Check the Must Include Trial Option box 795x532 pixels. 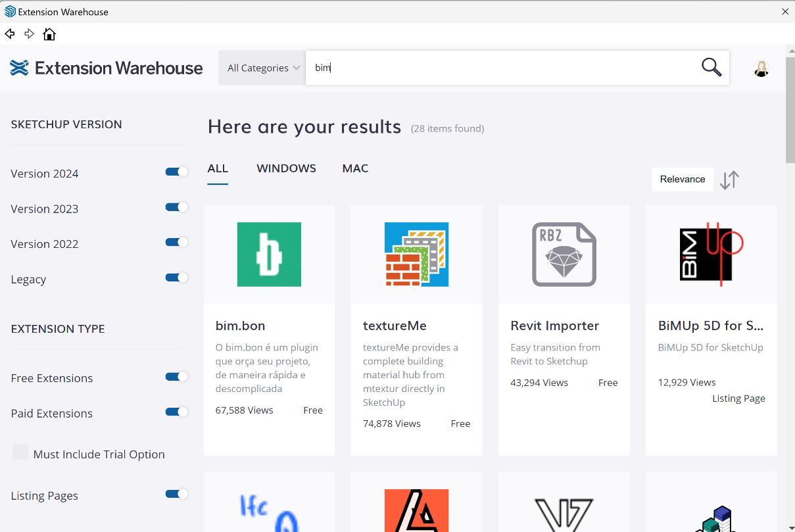(x=20, y=452)
